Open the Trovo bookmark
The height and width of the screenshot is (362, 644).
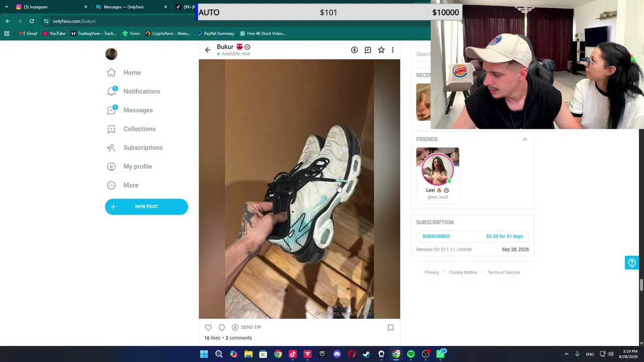131,34
